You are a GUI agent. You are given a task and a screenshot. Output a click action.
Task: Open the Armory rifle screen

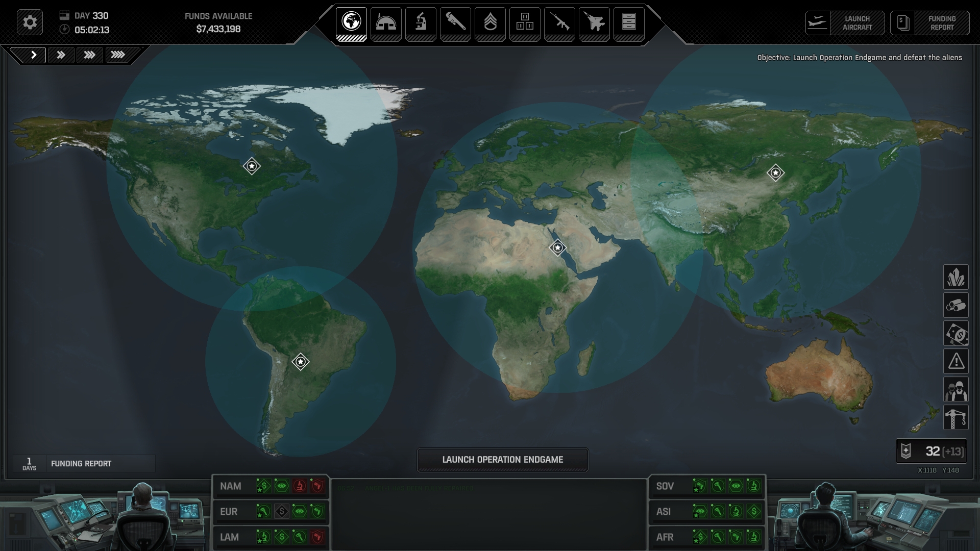point(559,23)
